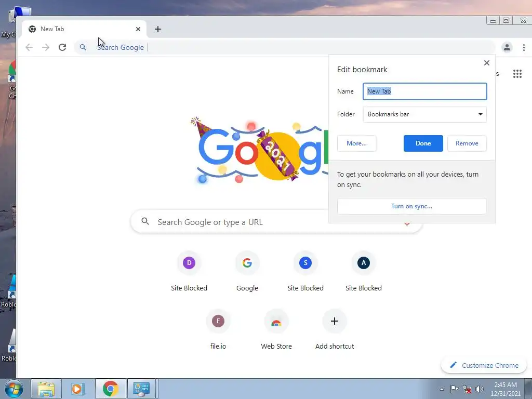Confirm bookmark with Done button
The height and width of the screenshot is (399, 532).
[423, 143]
